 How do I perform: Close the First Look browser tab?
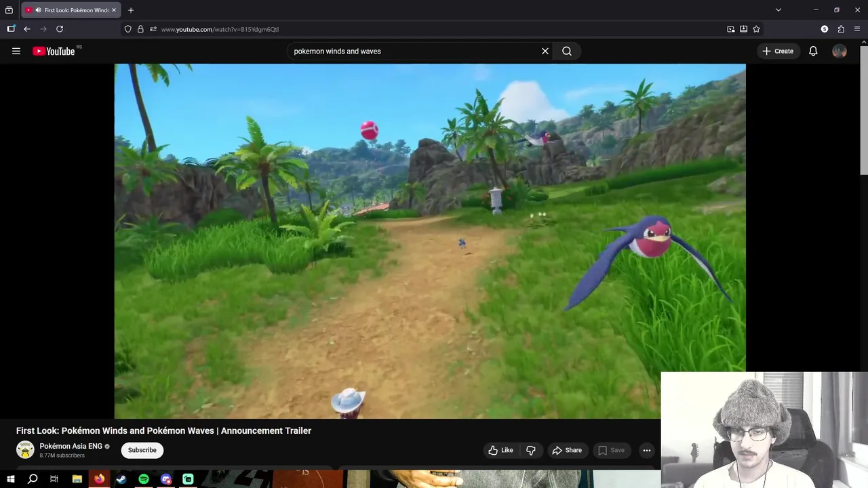(x=114, y=10)
